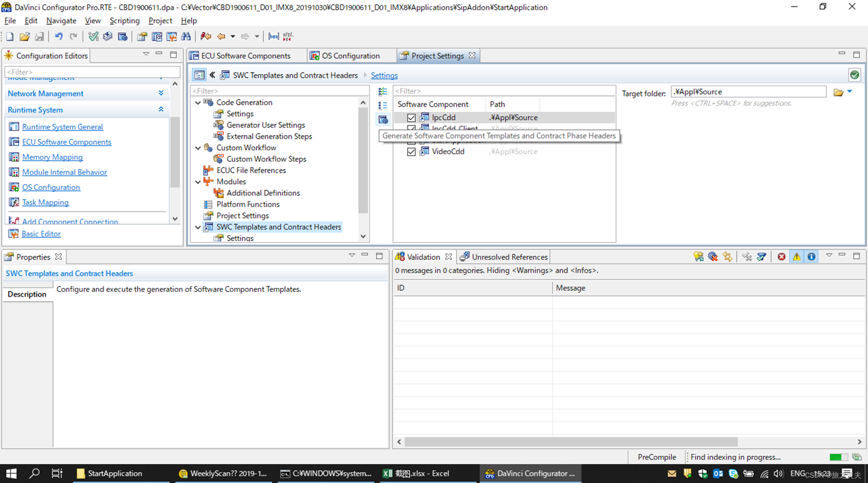Expand the Network Management section

[x=161, y=93]
